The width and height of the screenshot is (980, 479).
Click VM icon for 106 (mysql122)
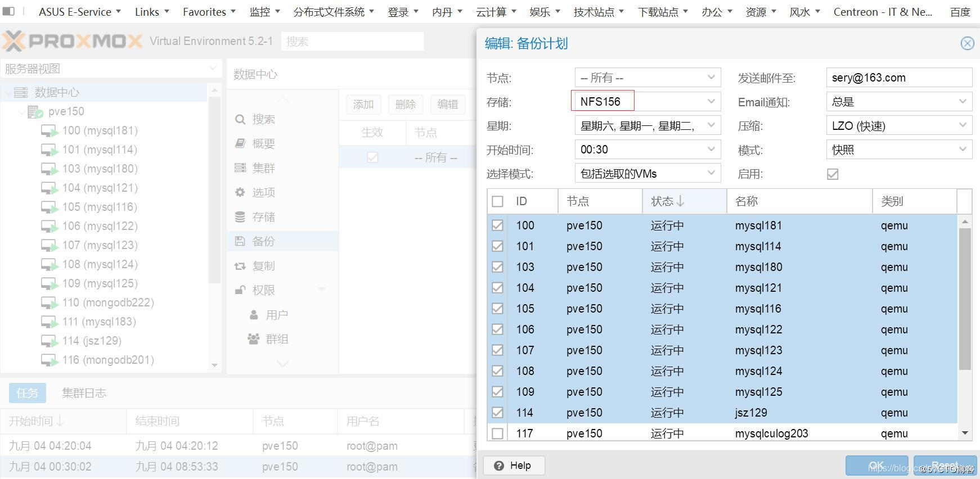(50, 227)
